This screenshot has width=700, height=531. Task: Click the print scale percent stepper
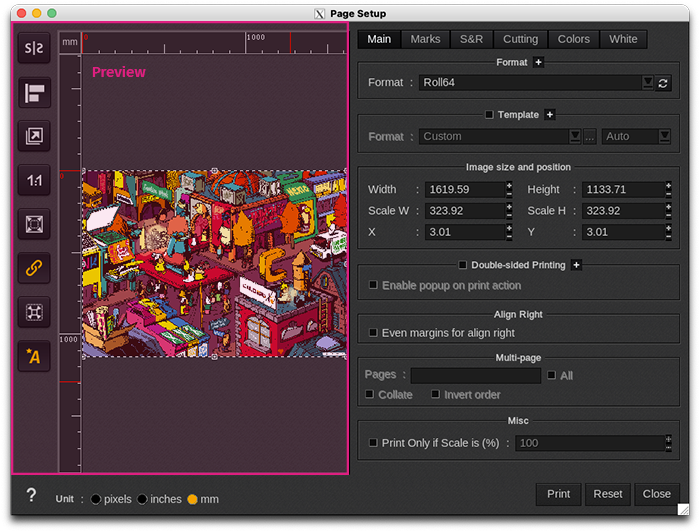[668, 443]
